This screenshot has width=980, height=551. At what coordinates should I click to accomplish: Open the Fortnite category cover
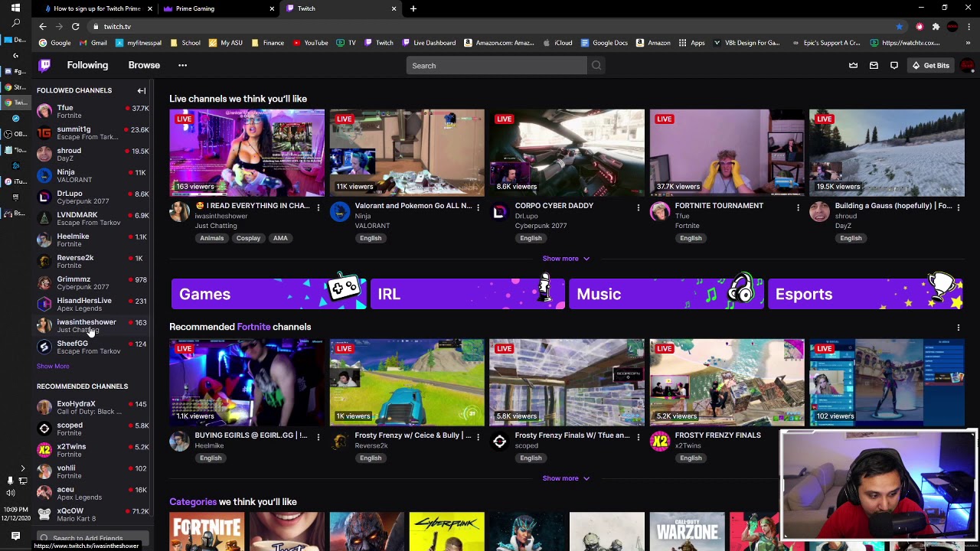pos(207,532)
